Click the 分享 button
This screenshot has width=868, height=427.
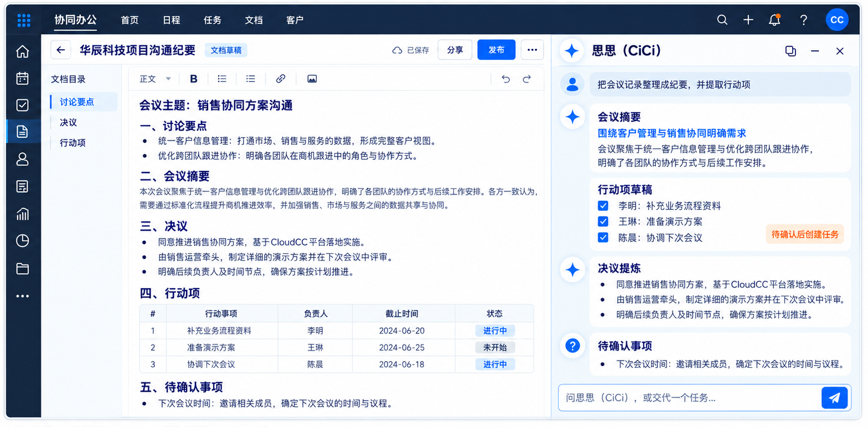[455, 50]
